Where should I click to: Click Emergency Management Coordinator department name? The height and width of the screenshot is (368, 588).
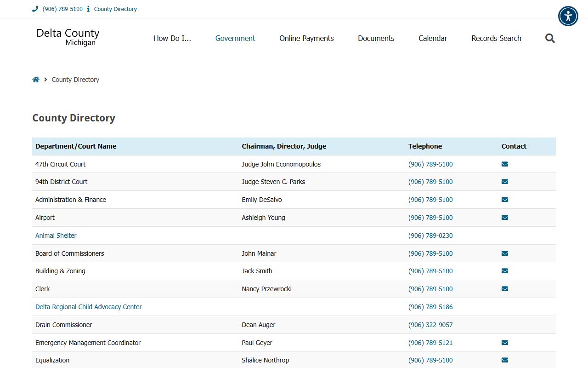(88, 343)
